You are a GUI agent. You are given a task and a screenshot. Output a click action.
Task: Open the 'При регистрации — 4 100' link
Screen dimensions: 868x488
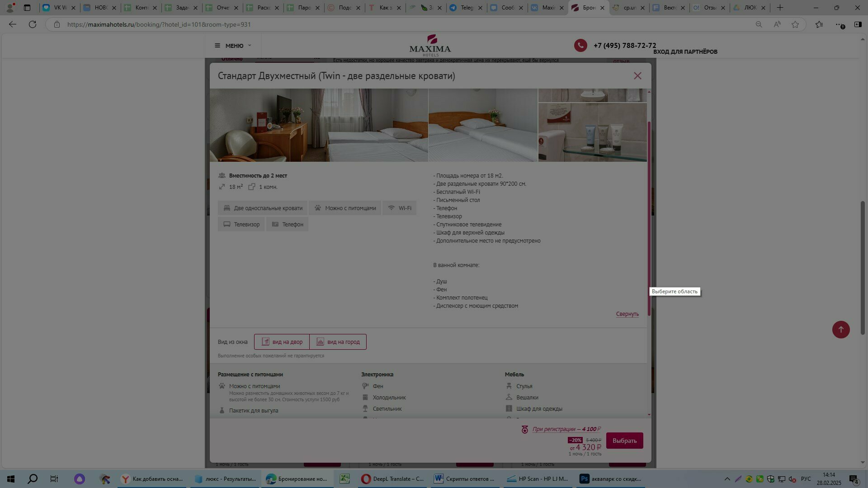tap(566, 429)
